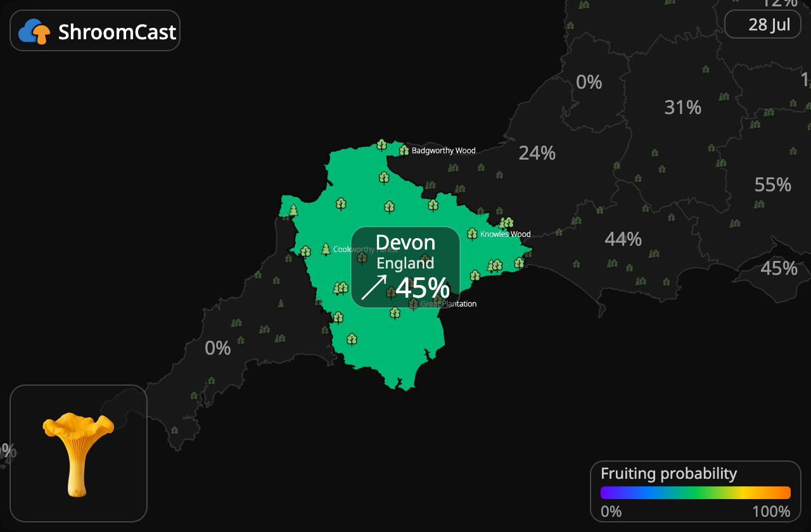Click the Cookworthy Forest conifer icon
This screenshot has height=532, width=811.
pos(326,249)
